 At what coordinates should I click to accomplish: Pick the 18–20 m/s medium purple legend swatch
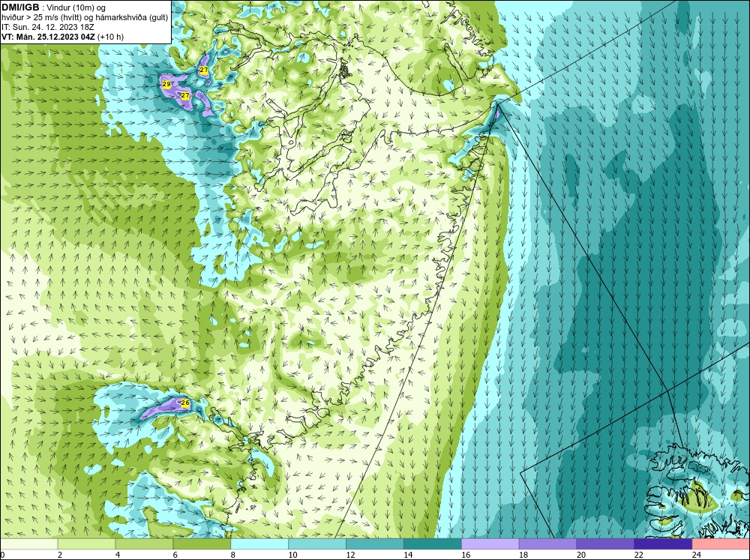[x=548, y=544]
